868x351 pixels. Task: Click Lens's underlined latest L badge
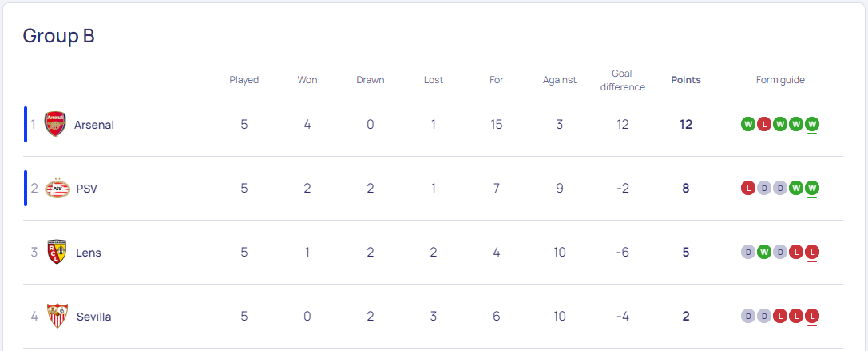[812, 253]
